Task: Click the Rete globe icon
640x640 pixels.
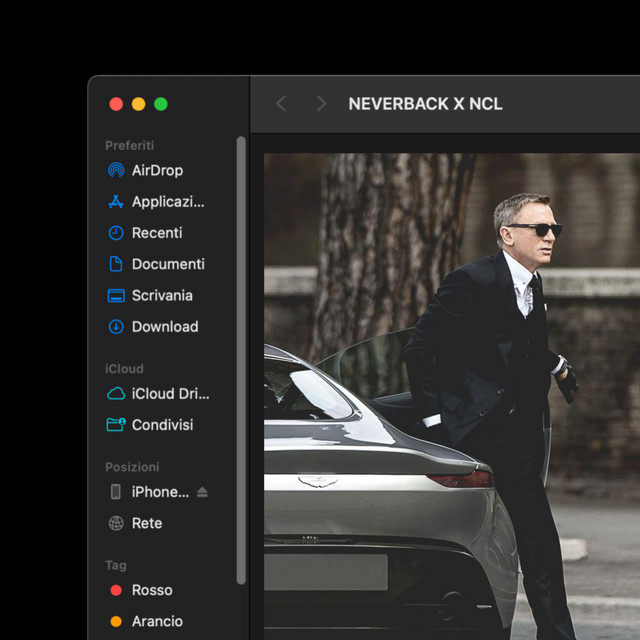Action: [x=116, y=523]
